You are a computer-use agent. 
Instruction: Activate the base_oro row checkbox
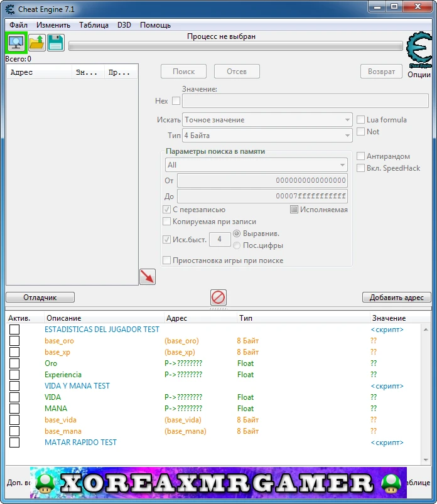[14, 341]
